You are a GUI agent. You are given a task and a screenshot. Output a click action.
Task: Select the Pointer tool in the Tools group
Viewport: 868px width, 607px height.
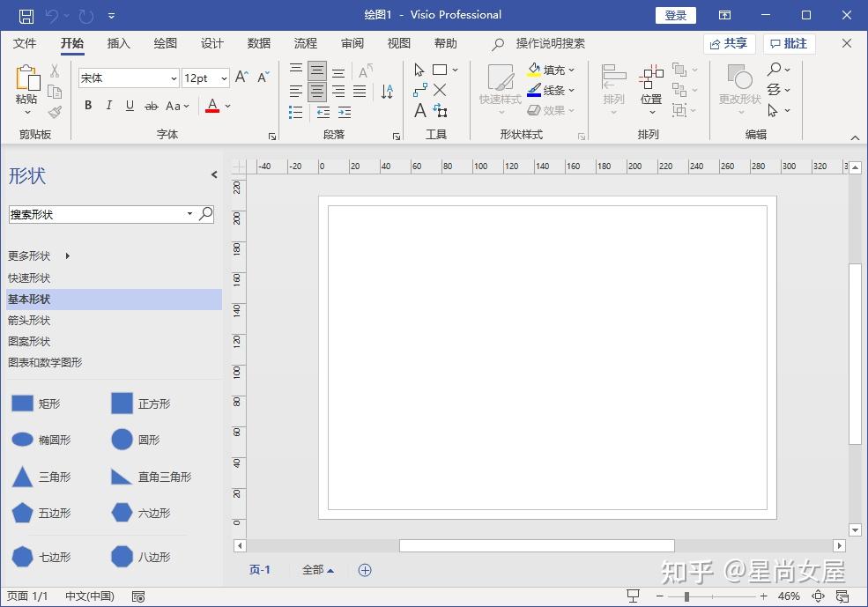(419, 70)
